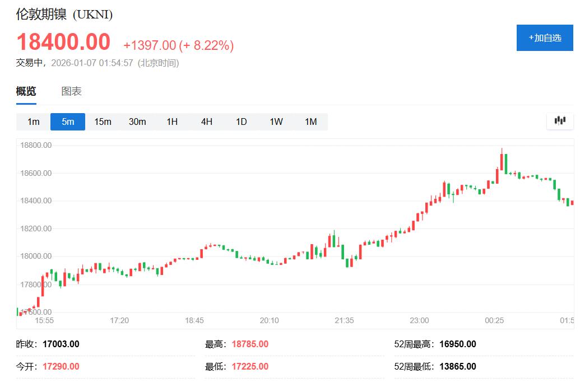Viewport: 580px width, 392px height.
Task: Pick the 4H interval option
Action: 207,122
